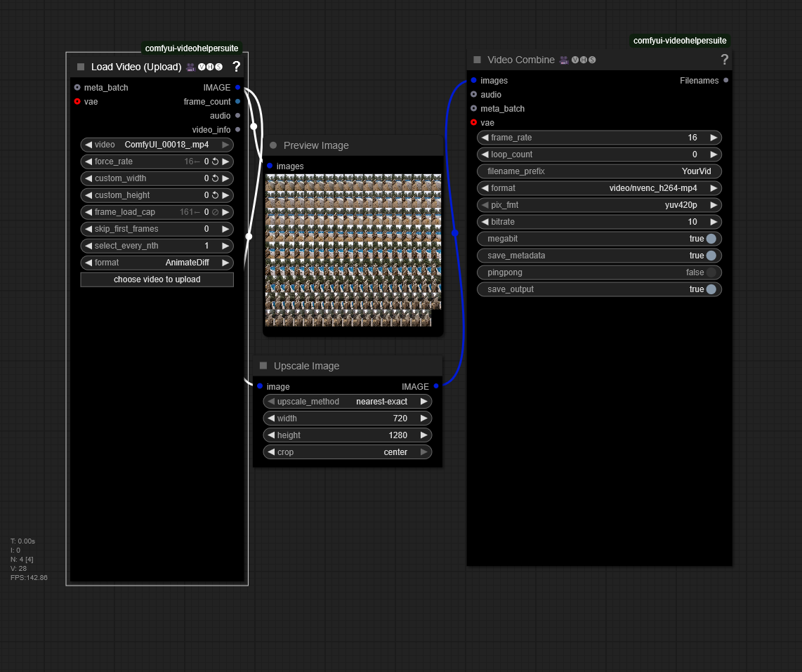Reset custom_height with its circular arrow icon

point(216,195)
